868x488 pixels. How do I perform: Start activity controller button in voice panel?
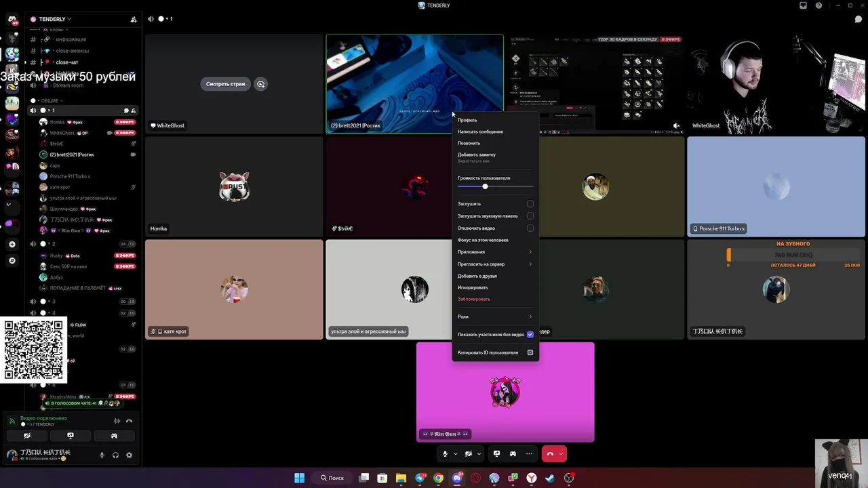pyautogui.click(x=114, y=436)
